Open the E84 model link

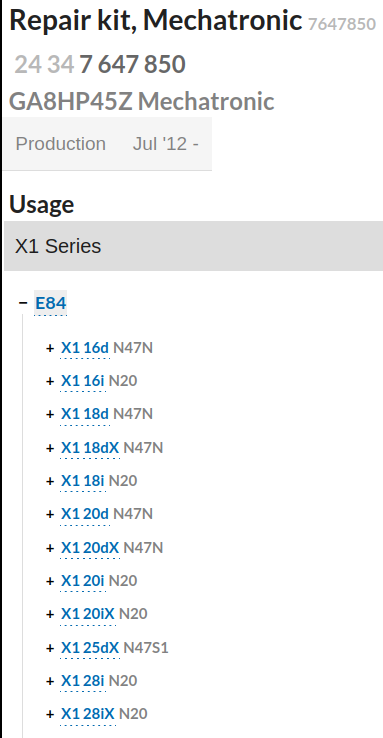(x=50, y=303)
